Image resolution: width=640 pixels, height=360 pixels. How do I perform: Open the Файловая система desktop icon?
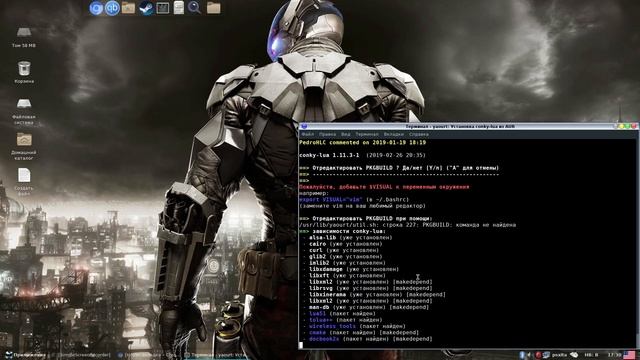(x=24, y=111)
